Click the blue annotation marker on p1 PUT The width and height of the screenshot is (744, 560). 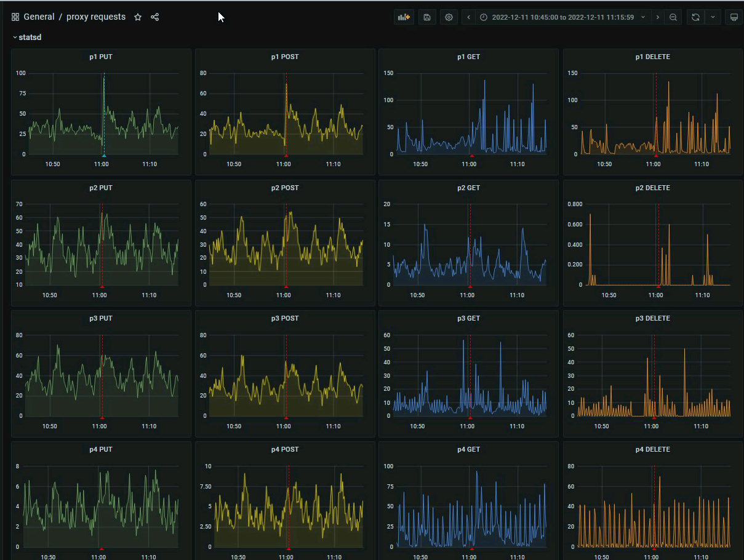click(x=104, y=156)
